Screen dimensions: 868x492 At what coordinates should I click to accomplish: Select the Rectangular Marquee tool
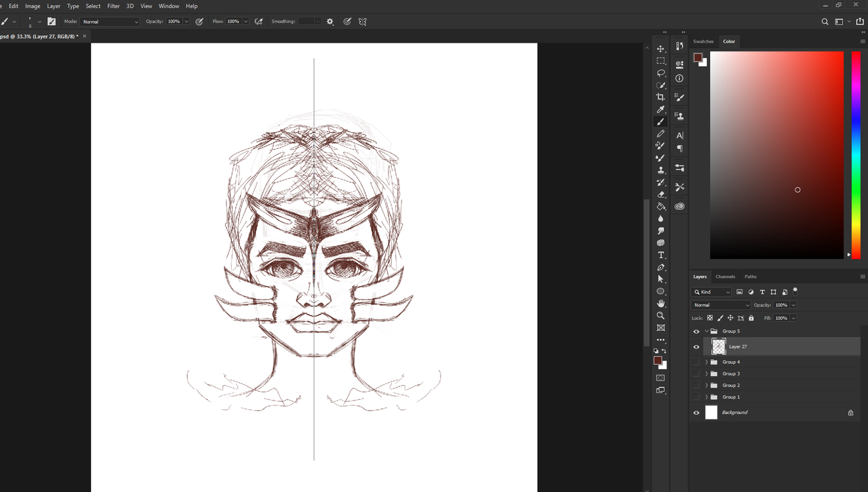660,61
